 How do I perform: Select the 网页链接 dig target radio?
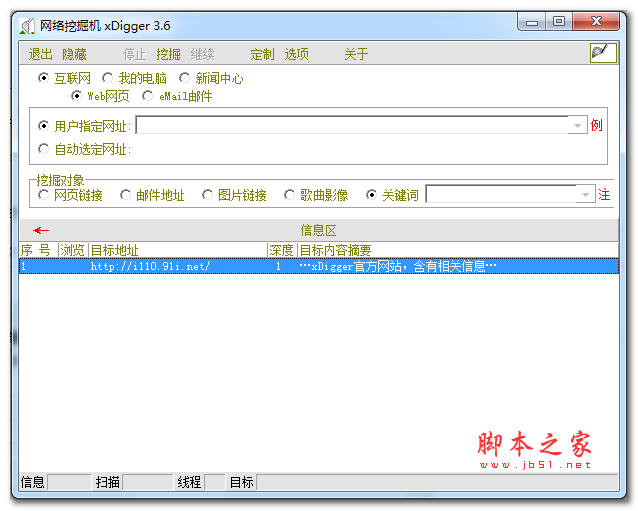pyautogui.click(x=44, y=195)
